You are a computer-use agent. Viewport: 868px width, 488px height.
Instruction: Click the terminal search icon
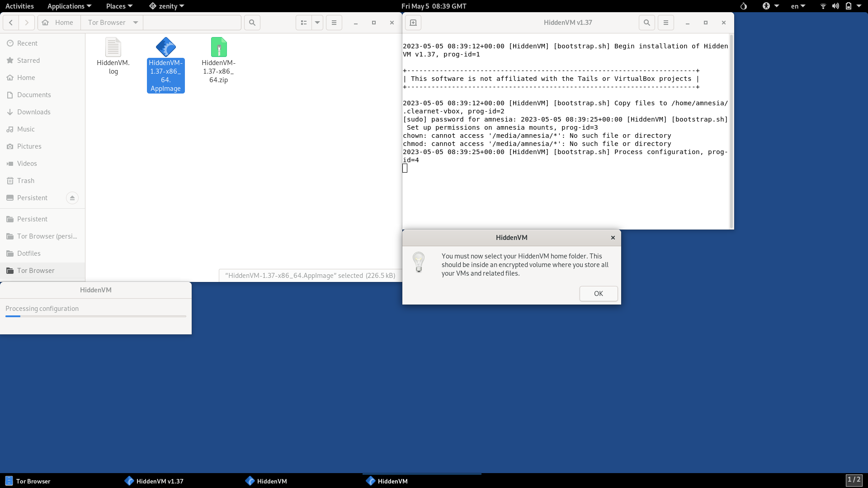click(x=646, y=23)
